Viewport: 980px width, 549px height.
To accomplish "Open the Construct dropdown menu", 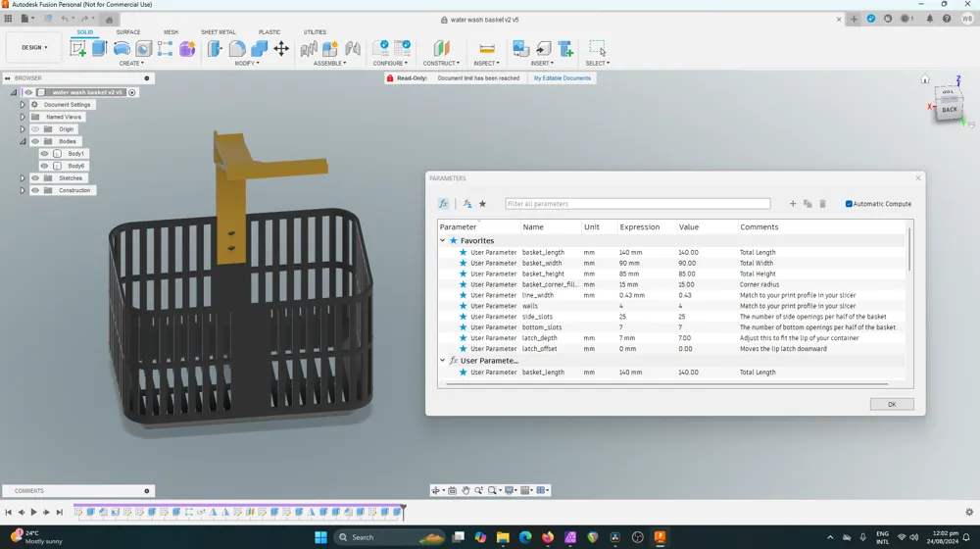I will click(x=441, y=63).
